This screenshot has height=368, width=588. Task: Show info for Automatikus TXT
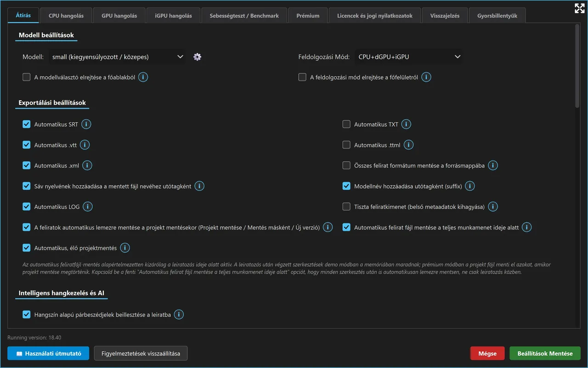[x=407, y=124]
